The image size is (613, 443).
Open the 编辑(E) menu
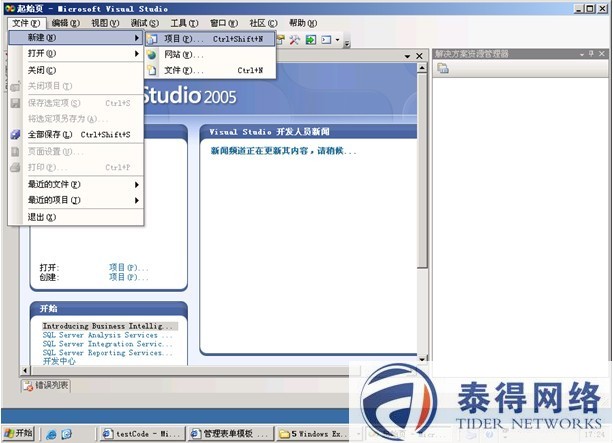click(66, 23)
